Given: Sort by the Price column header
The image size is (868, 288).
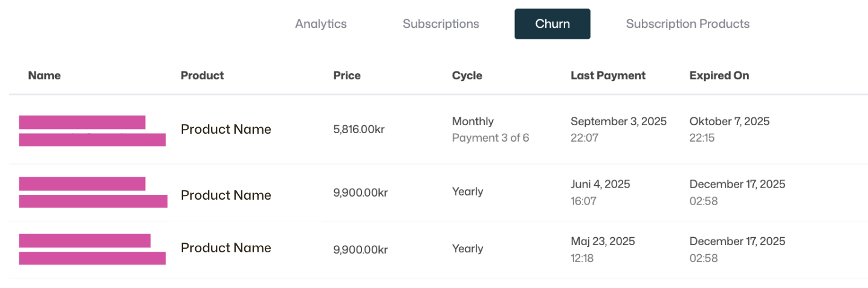Looking at the screenshot, I should click(x=346, y=76).
